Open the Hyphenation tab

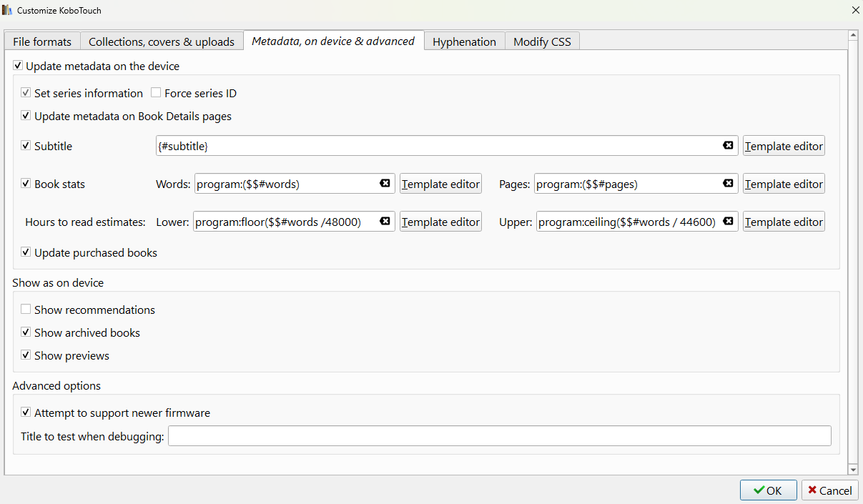(464, 41)
